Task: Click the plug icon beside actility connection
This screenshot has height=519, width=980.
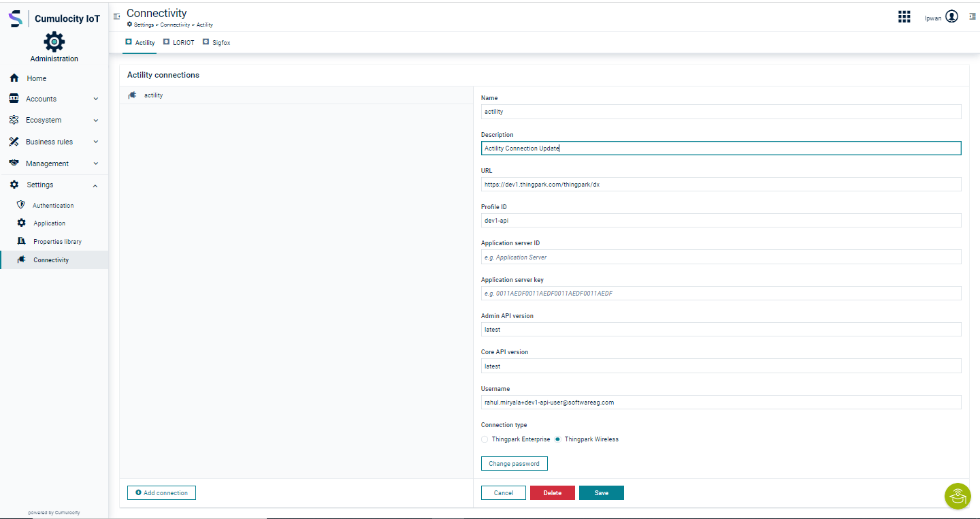Action: pos(132,95)
